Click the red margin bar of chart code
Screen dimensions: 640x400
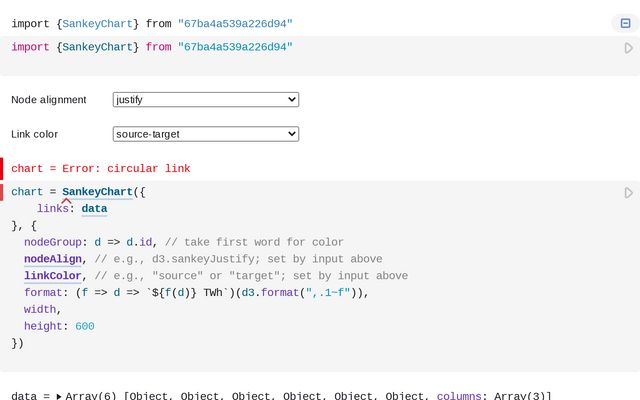pyautogui.click(x=2, y=192)
